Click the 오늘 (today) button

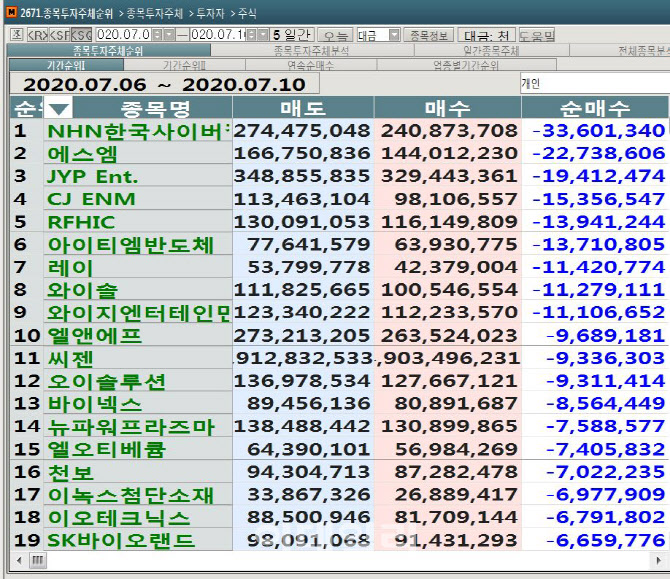336,35
